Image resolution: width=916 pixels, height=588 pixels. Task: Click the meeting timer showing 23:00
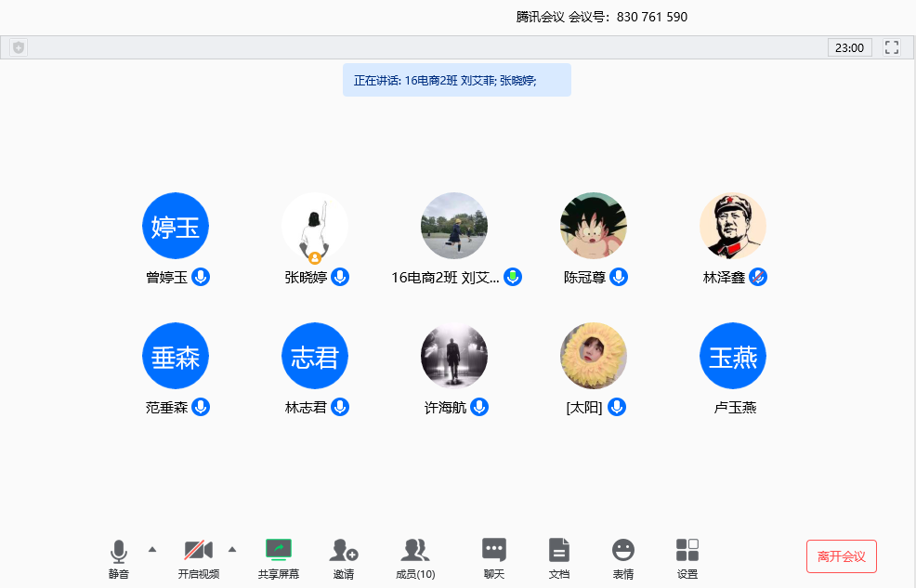click(849, 47)
